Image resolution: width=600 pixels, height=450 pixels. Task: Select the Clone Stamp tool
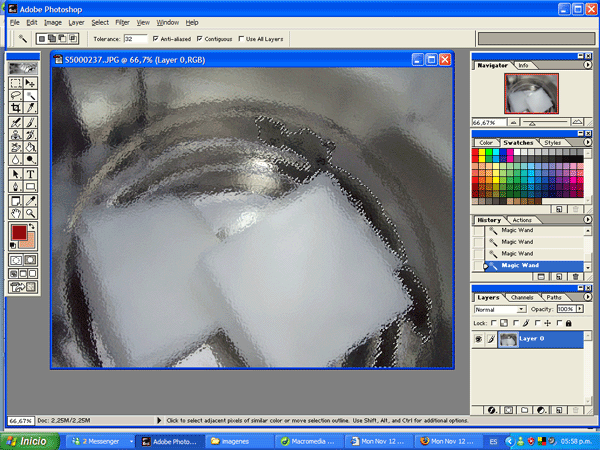click(16, 135)
